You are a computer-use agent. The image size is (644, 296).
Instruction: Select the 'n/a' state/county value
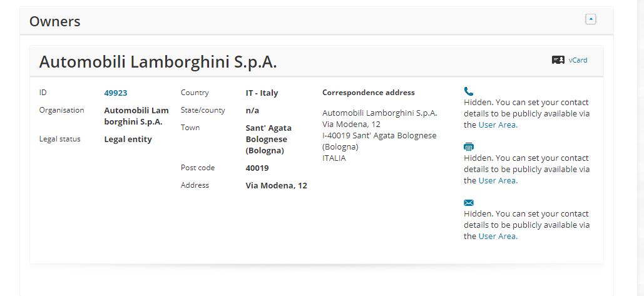click(252, 110)
